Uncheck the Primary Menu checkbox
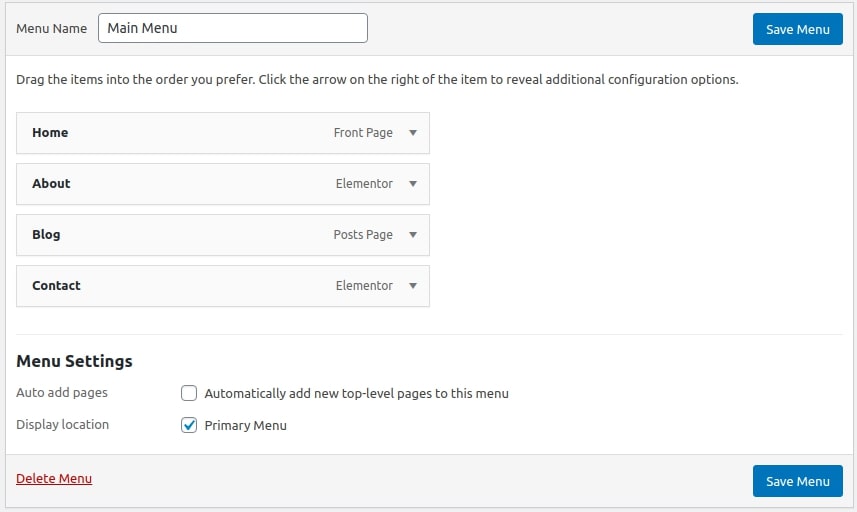This screenshot has width=857, height=512. tap(189, 425)
